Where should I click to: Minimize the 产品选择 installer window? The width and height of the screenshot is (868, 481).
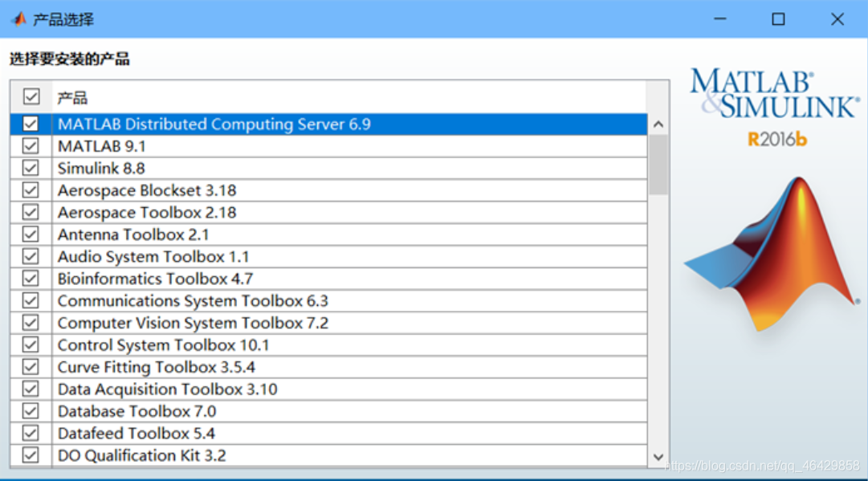click(719, 19)
